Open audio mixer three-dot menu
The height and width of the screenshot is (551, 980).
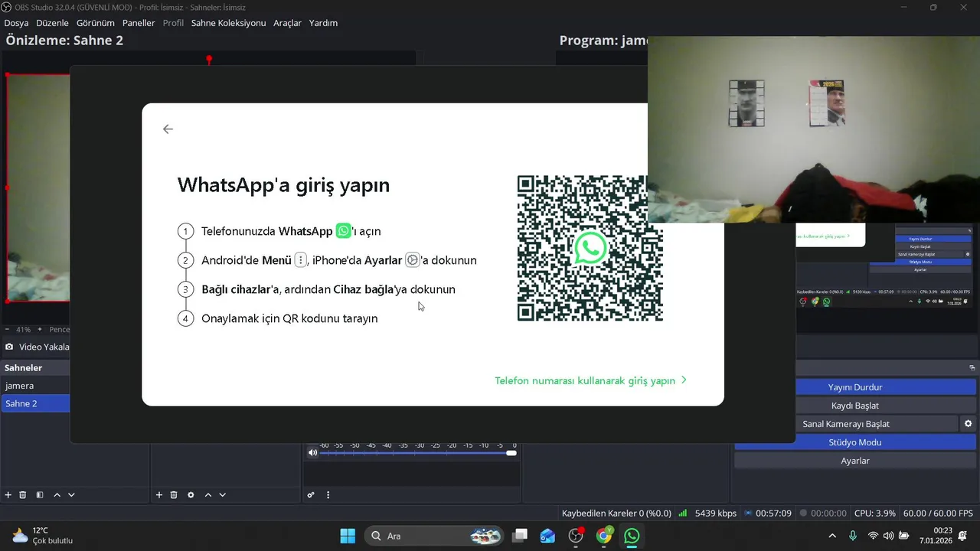pyautogui.click(x=328, y=495)
